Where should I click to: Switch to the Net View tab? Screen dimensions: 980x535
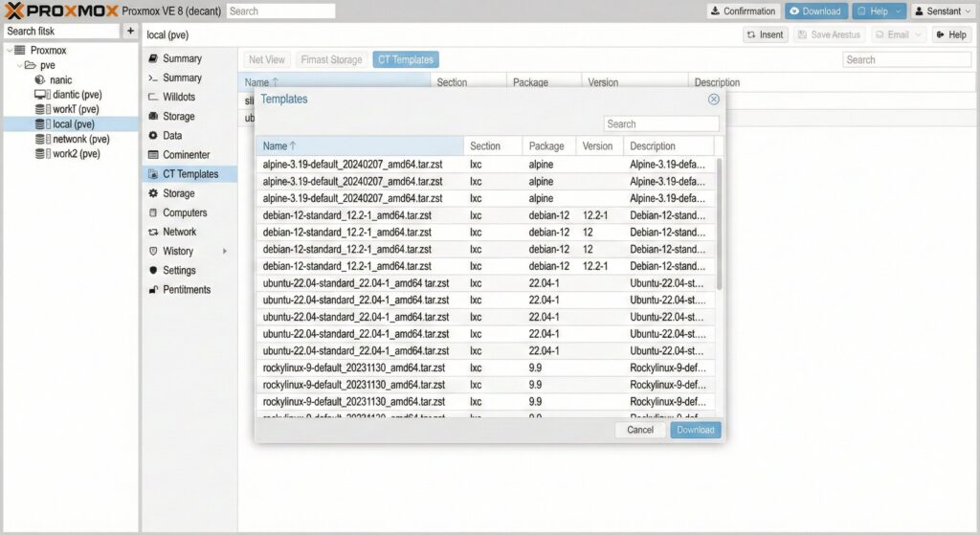[267, 60]
